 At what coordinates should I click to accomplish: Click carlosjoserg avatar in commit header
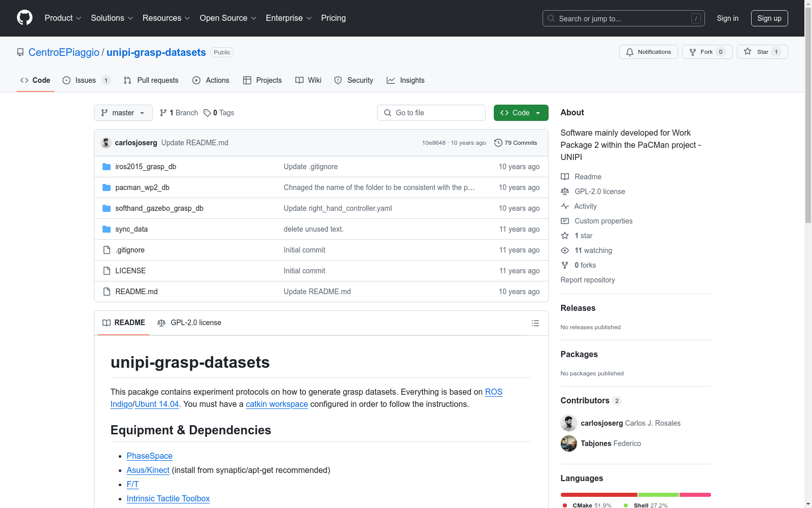pyautogui.click(x=106, y=143)
